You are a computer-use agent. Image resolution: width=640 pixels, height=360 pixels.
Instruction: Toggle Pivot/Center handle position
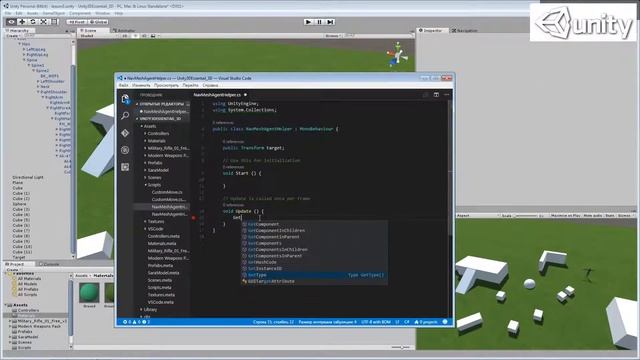(77, 22)
